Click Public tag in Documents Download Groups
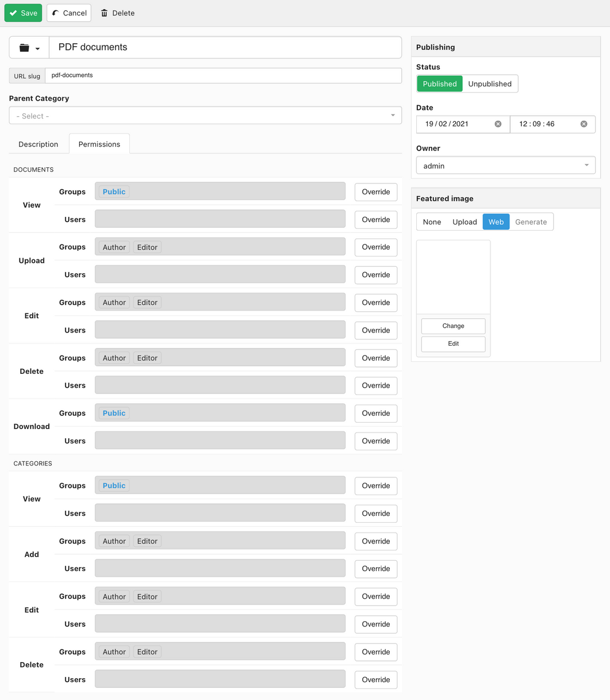The image size is (610, 700). [114, 413]
